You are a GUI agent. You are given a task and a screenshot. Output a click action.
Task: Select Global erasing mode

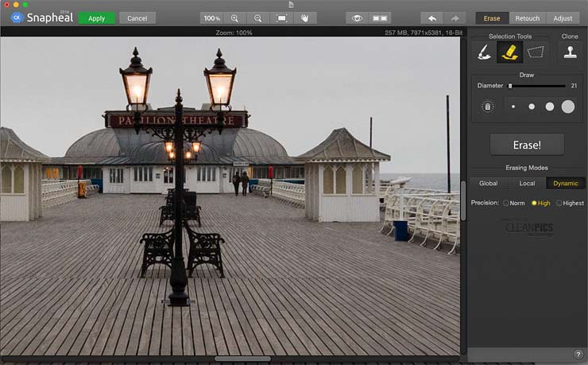488,184
